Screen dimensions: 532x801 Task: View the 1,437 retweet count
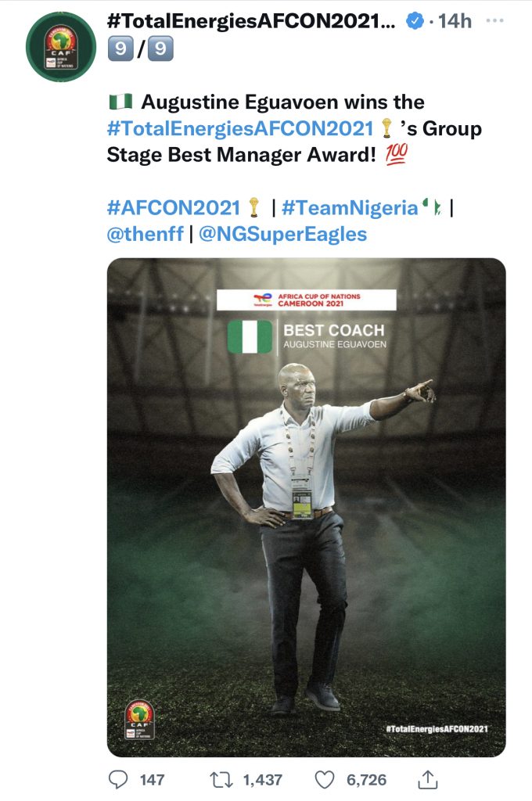[262, 779]
